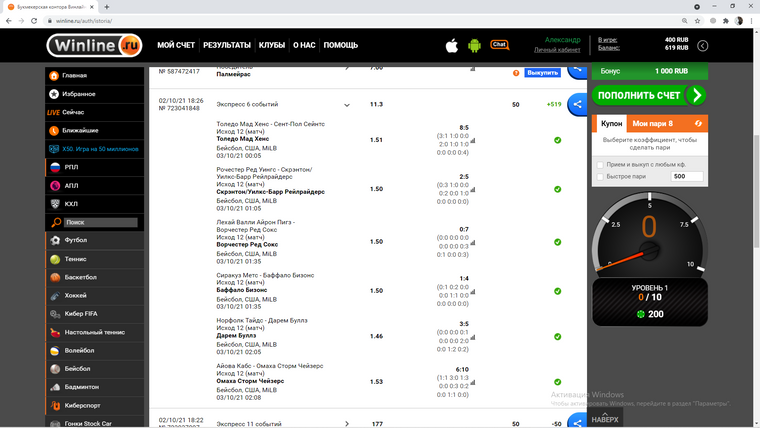Open the Chat icon in header
The width and height of the screenshot is (760, 428).
coord(499,45)
